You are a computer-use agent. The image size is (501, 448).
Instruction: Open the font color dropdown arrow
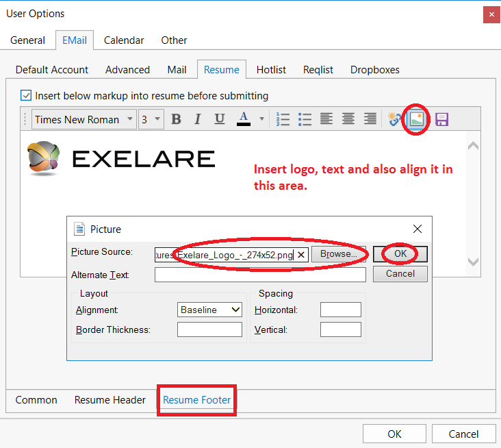(261, 119)
